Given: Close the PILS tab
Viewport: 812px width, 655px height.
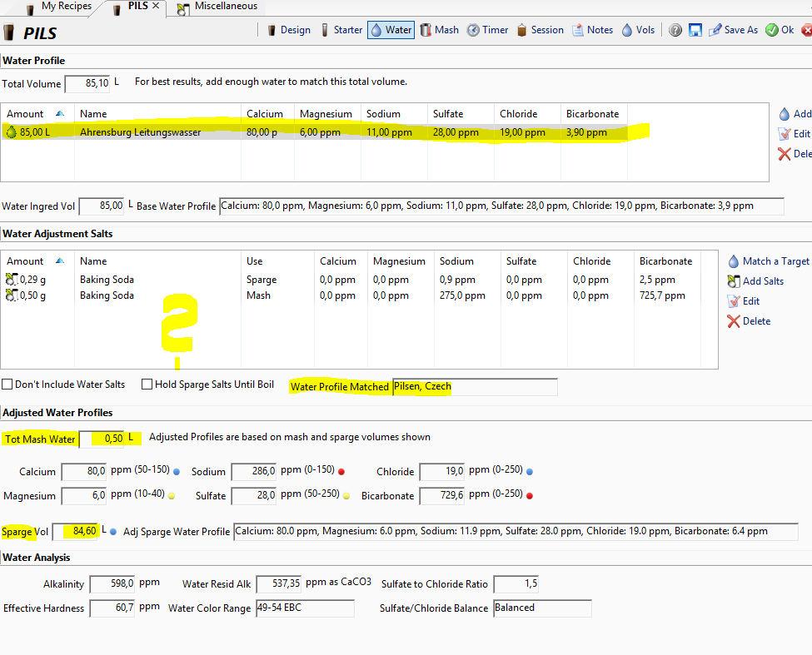Looking at the screenshot, I should [157, 7].
